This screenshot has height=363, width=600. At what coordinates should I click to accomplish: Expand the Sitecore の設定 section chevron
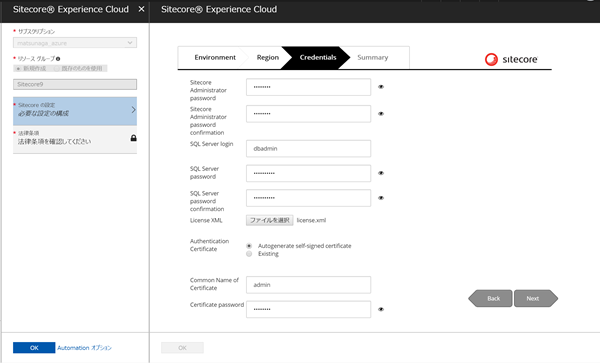[133, 110]
